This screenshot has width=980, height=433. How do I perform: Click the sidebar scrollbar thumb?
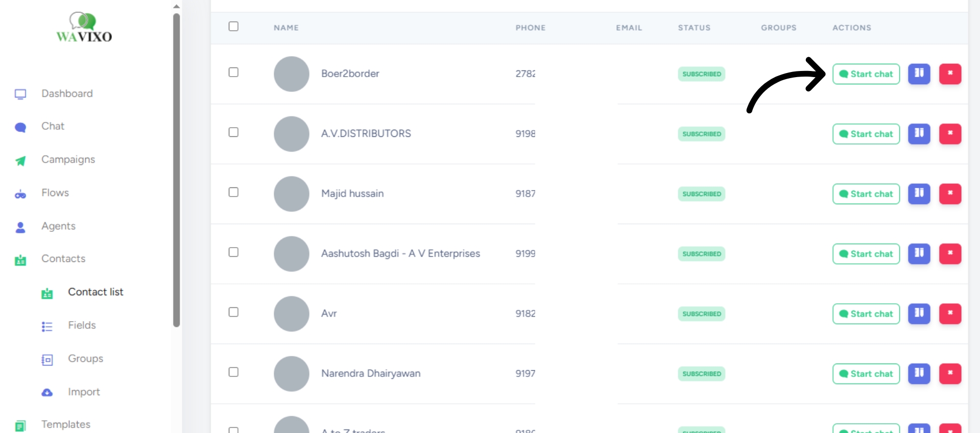[x=176, y=170]
